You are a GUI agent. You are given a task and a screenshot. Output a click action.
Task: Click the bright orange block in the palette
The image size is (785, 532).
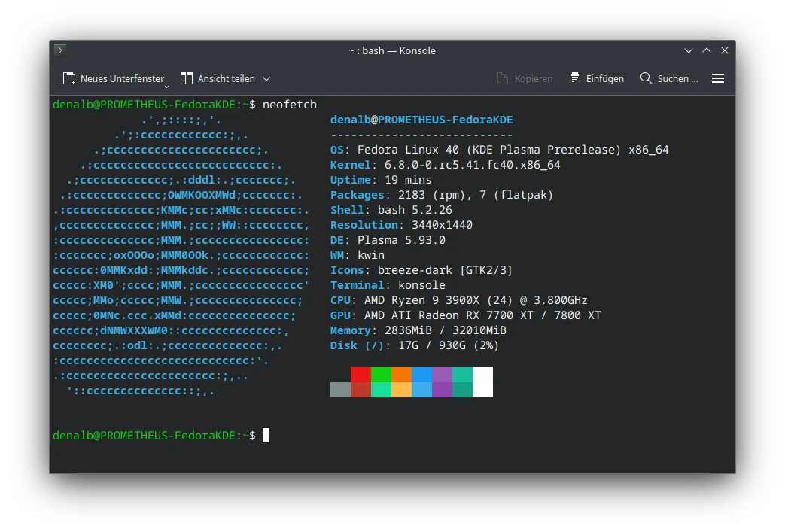click(x=401, y=375)
